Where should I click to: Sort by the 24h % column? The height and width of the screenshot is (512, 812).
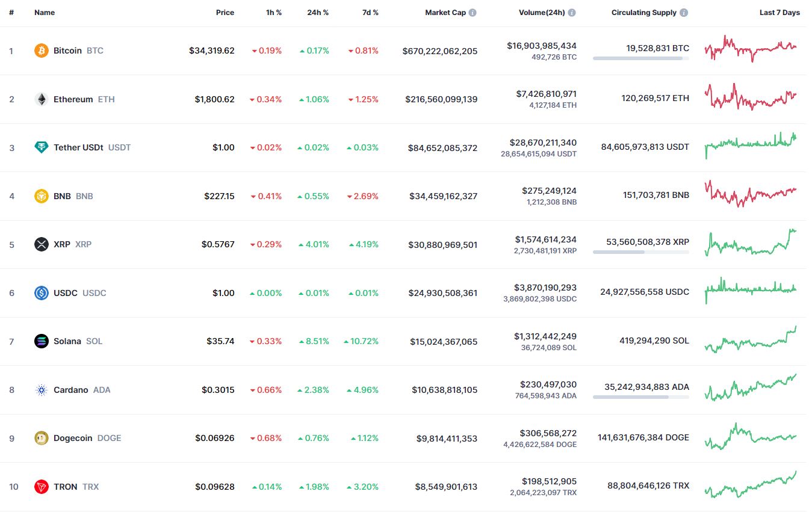[318, 13]
